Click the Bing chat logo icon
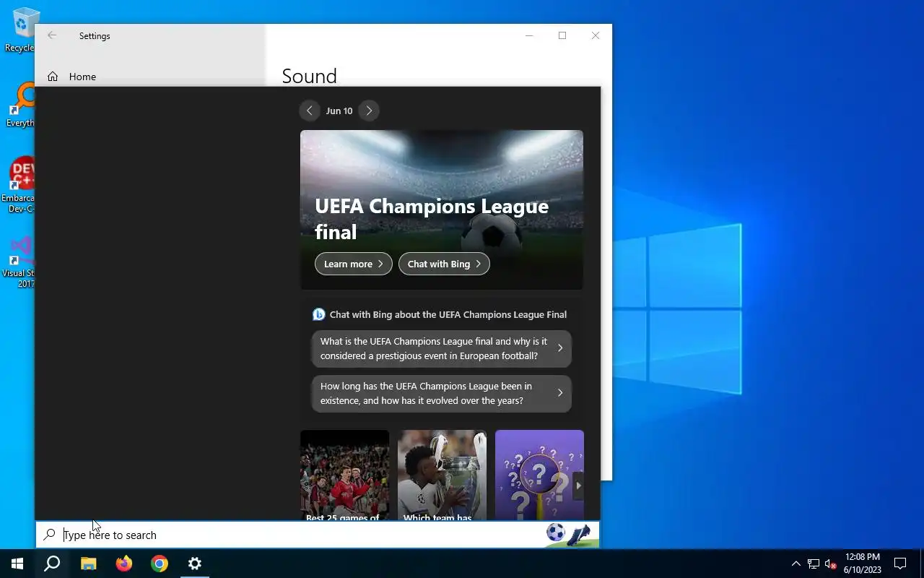Image resolution: width=924 pixels, height=578 pixels. [x=318, y=314]
